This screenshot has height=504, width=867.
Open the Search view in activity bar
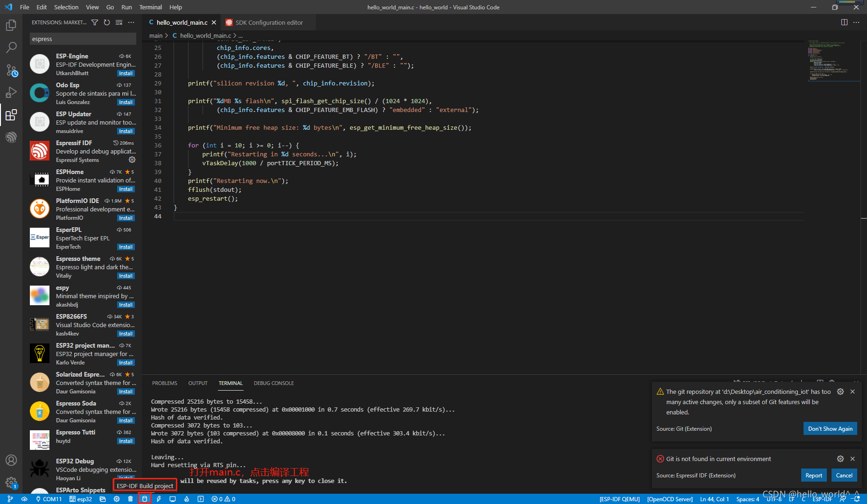tap(11, 47)
